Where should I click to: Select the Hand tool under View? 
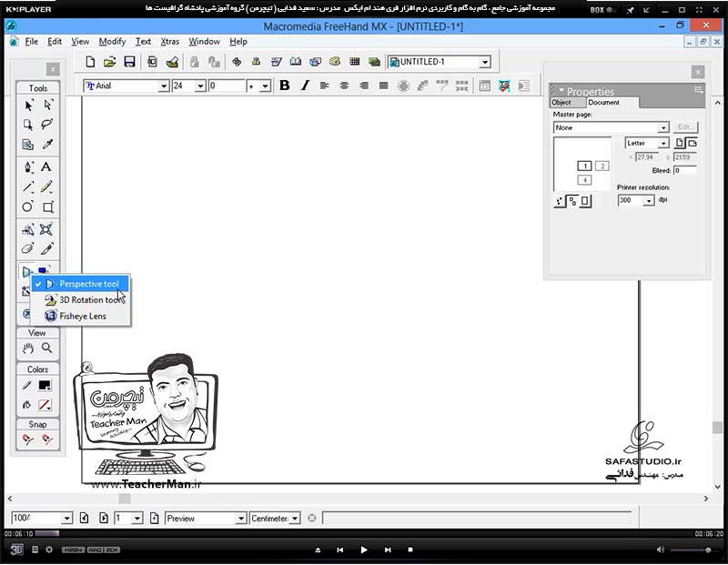[28, 348]
